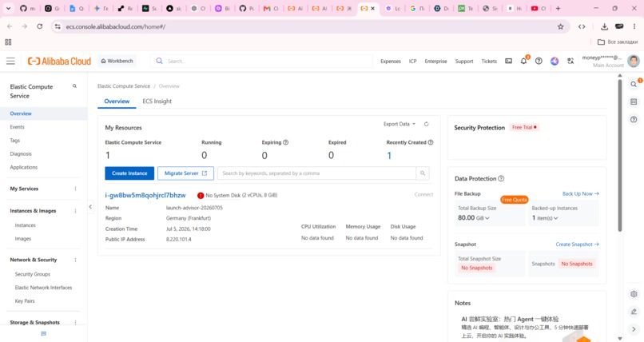Screen dimensions: 644x342
Task: Open My Services options menu
Action: click(75, 189)
